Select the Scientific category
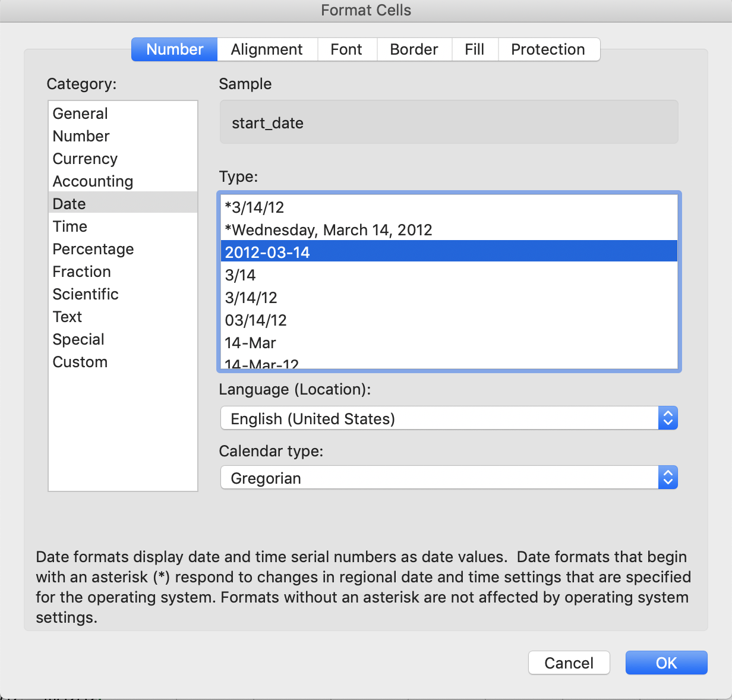Screen dimensions: 732x700 click(x=123, y=294)
